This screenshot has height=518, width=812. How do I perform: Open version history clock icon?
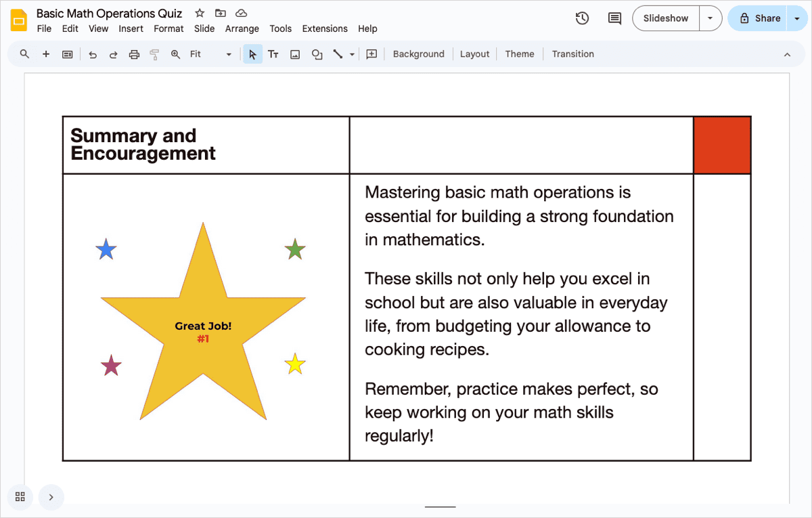click(x=582, y=18)
